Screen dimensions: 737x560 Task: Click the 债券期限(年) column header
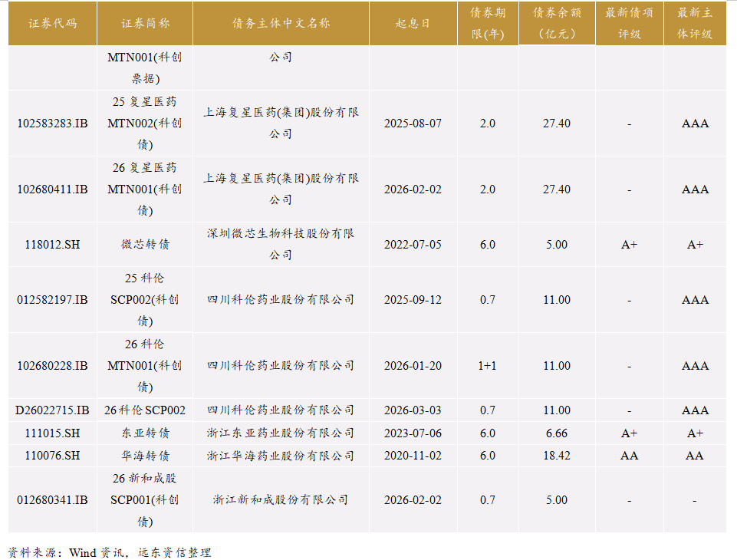(488, 24)
